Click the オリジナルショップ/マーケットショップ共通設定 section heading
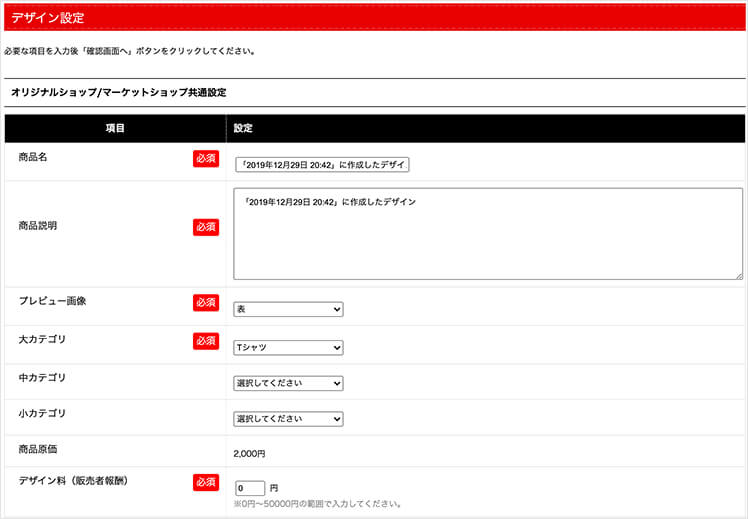The image size is (748, 519). [x=119, y=92]
